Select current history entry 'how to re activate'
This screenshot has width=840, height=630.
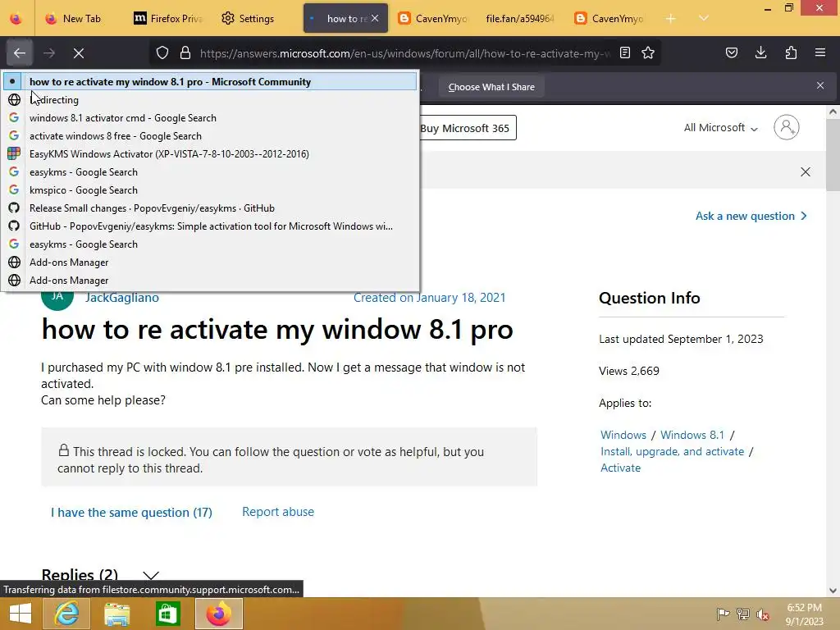pyautogui.click(x=210, y=81)
